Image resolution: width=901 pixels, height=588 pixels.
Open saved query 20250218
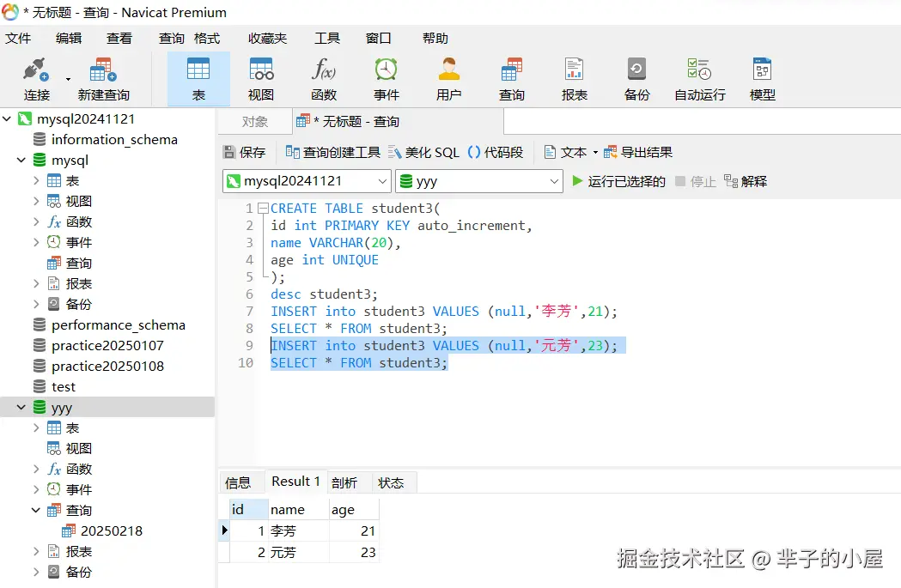click(112, 531)
